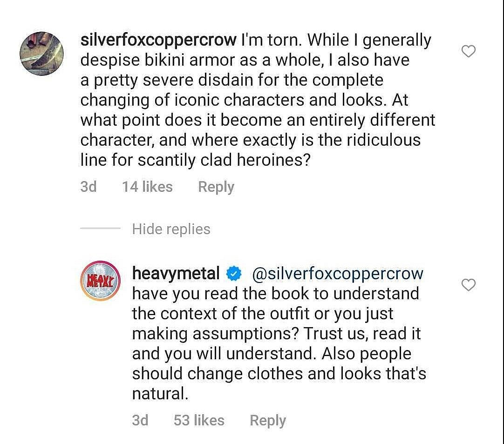
Task: Click the 3d timestamp under heavymetal's reply
Action: [140, 420]
